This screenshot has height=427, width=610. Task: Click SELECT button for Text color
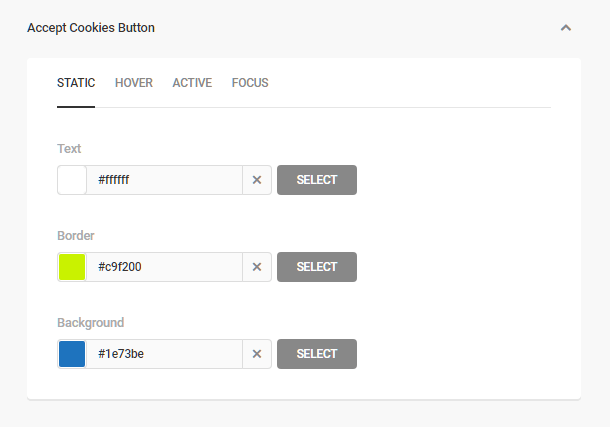317,180
